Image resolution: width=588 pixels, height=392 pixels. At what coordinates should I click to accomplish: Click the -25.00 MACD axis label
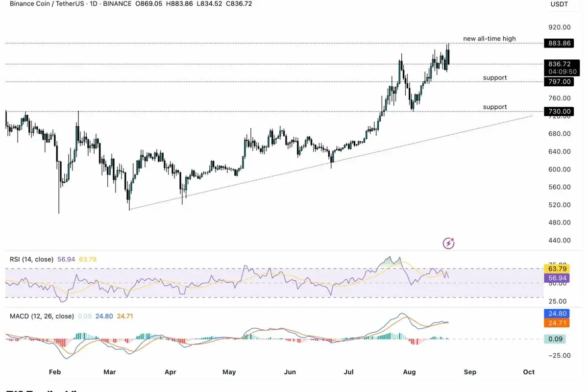pos(559,355)
